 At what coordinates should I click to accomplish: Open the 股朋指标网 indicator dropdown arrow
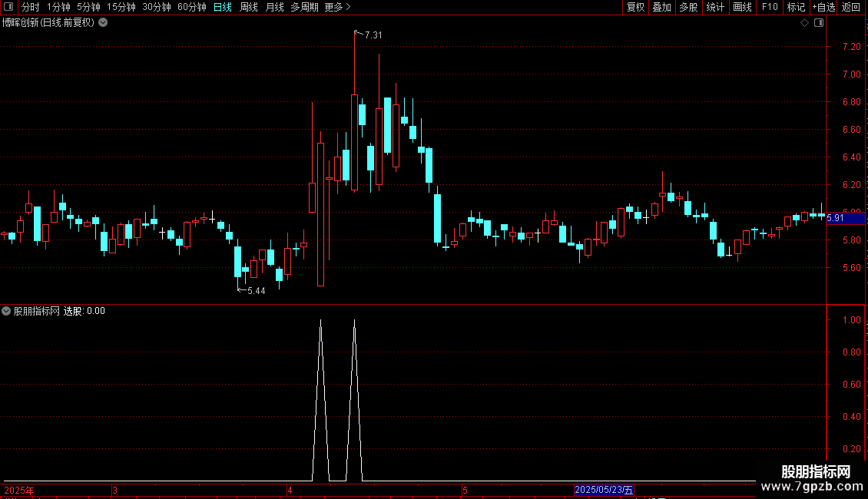tap(6, 311)
